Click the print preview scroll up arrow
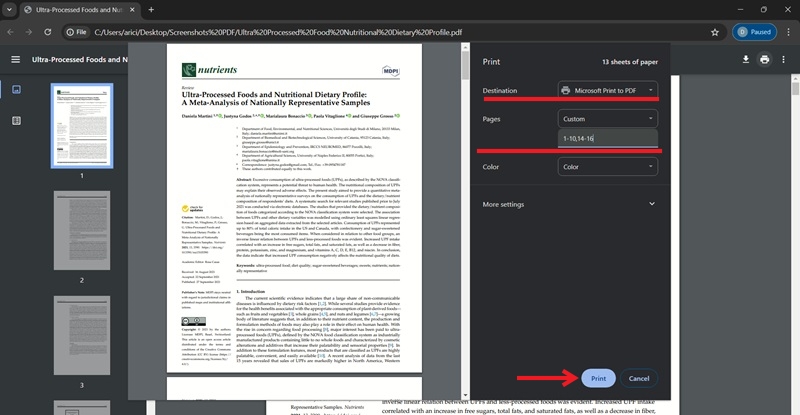This screenshot has width=800, height=415. [x=465, y=47]
